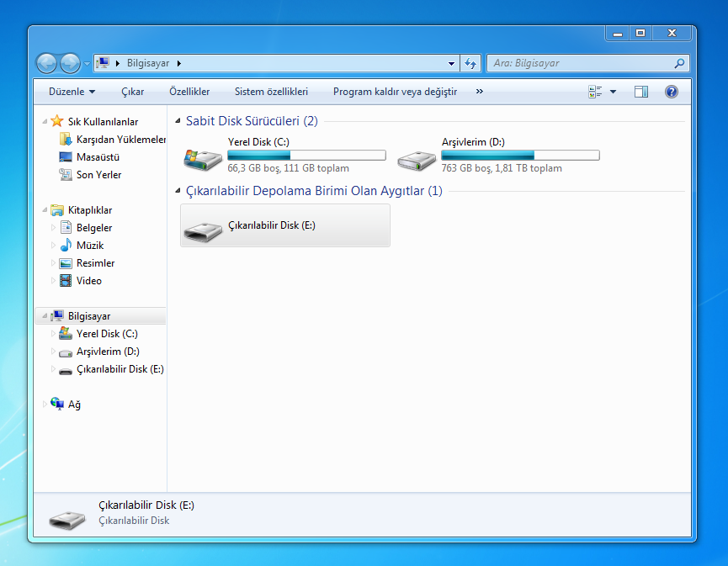The height and width of the screenshot is (566, 728).
Task: Click the Ara: Bilgisayar search field
Action: (x=581, y=63)
